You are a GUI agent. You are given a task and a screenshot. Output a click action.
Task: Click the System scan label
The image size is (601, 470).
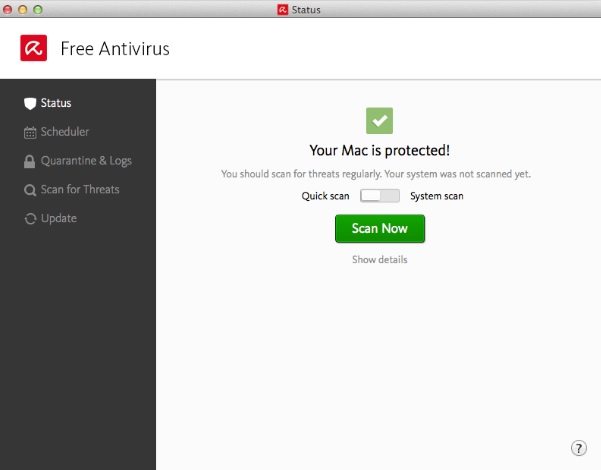[437, 196]
